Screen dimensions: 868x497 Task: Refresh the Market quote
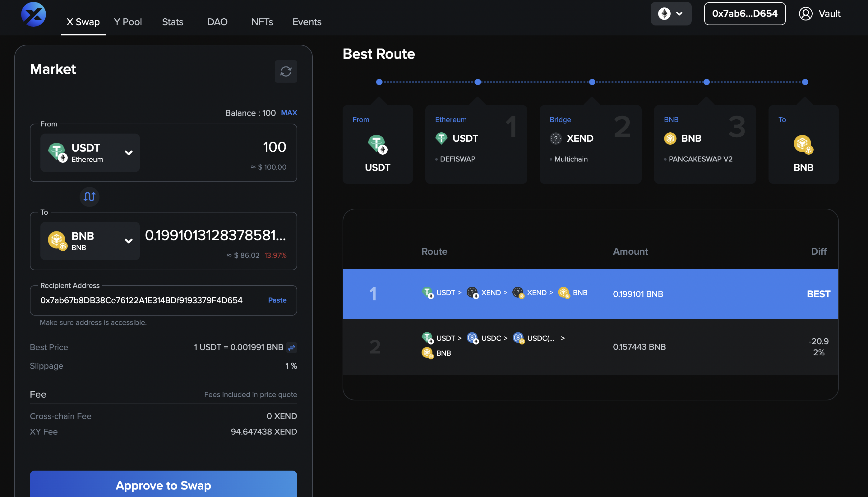tap(286, 71)
